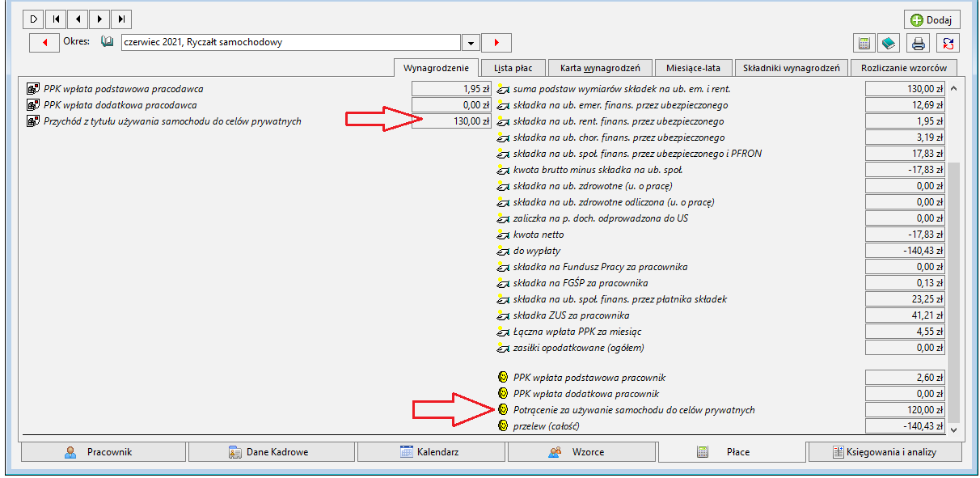Refresh data with red-blue arrows icon
The height and width of the screenshot is (478, 980).
(x=948, y=43)
